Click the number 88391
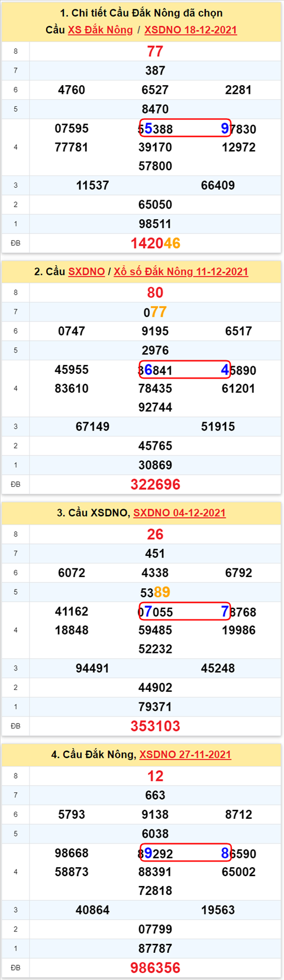This screenshot has width=284, height=980. coord(155,871)
